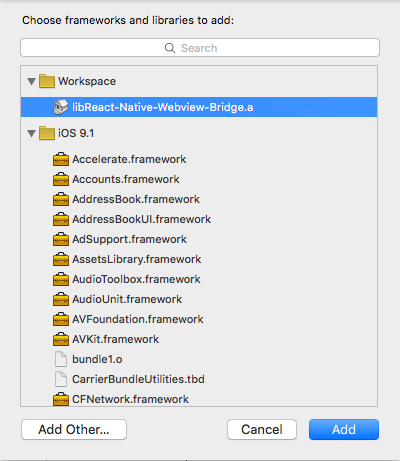
Task: Click the AudioToolbox.framework toolbox icon
Action: (x=61, y=279)
